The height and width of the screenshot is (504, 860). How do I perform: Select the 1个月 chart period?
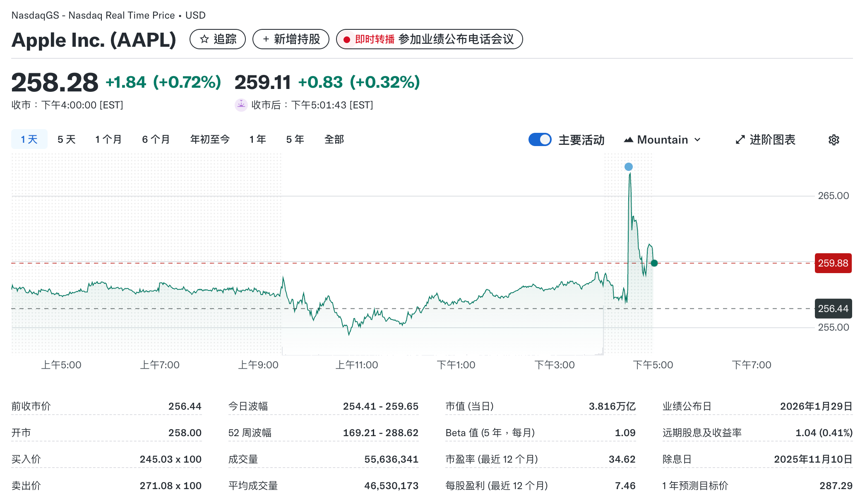[x=108, y=139]
